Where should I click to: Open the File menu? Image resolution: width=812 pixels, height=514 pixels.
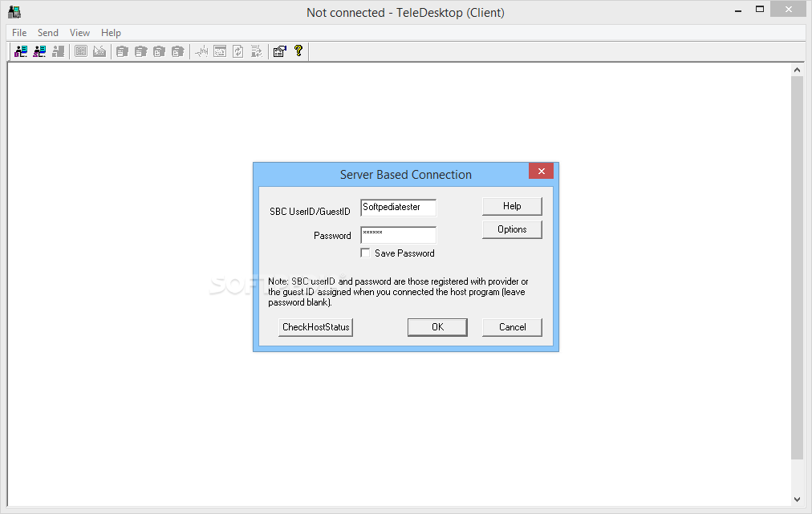point(19,33)
